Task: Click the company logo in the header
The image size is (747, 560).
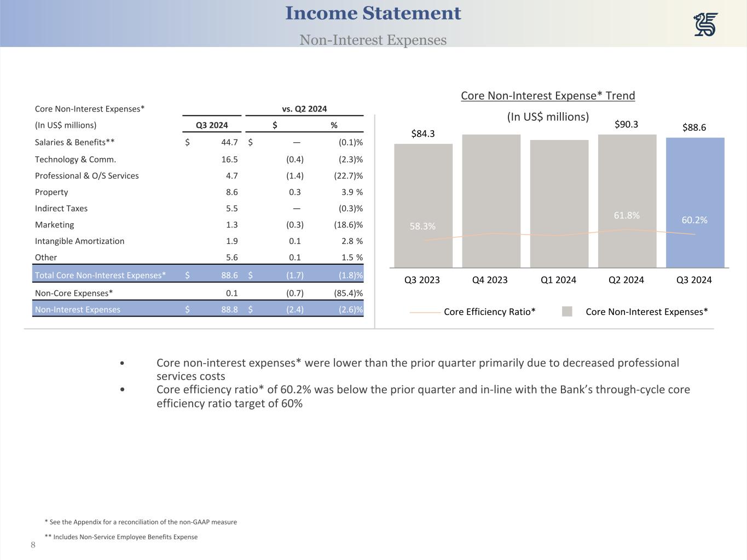Action: [706, 25]
